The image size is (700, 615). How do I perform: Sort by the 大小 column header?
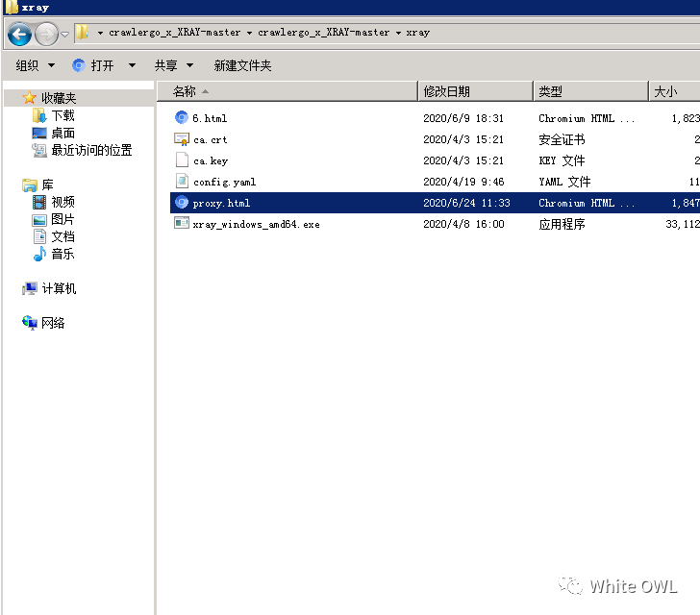(675, 91)
